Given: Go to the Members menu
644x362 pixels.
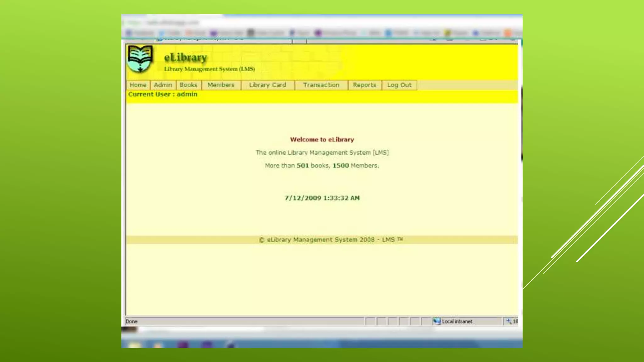Looking at the screenshot, I should [x=221, y=85].
